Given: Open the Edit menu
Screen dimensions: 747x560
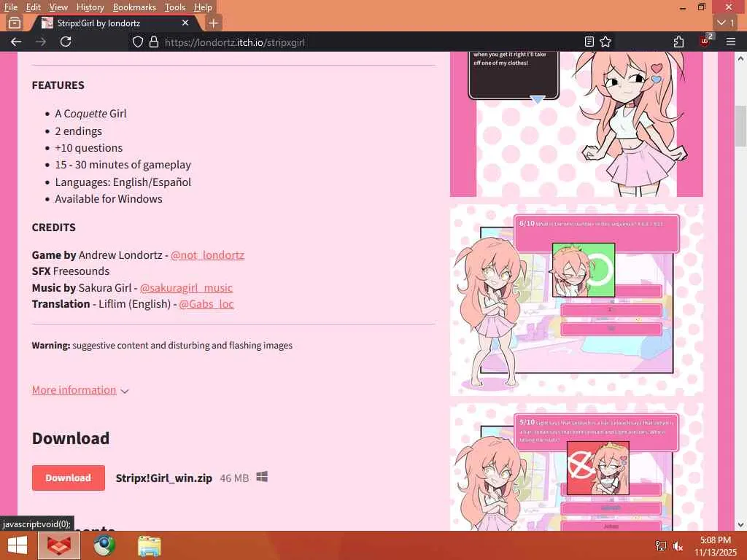Looking at the screenshot, I should (x=34, y=7).
